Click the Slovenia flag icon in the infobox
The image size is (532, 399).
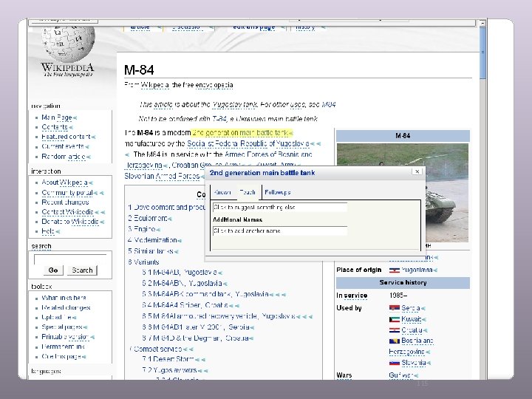coord(395,363)
